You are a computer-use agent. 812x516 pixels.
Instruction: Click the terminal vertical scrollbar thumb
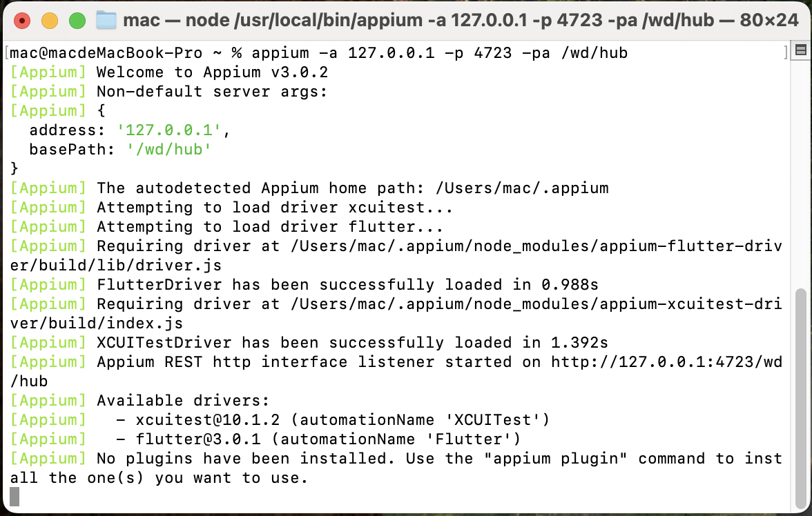point(801,398)
